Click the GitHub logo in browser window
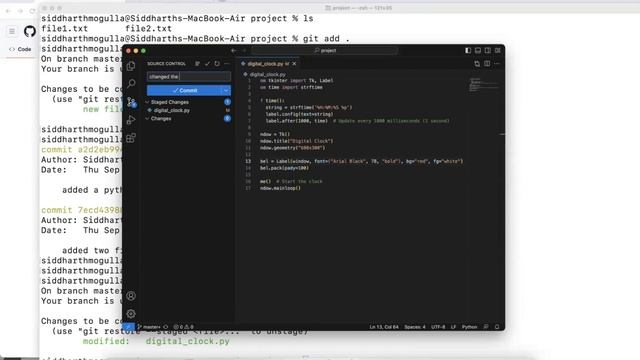The height and width of the screenshot is (360, 640). [x=29, y=31]
